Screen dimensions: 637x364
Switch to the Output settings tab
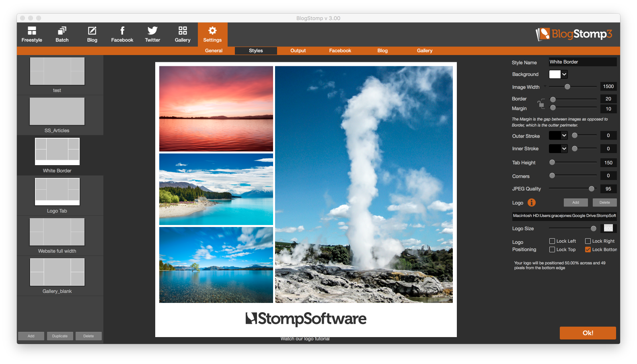click(x=298, y=51)
